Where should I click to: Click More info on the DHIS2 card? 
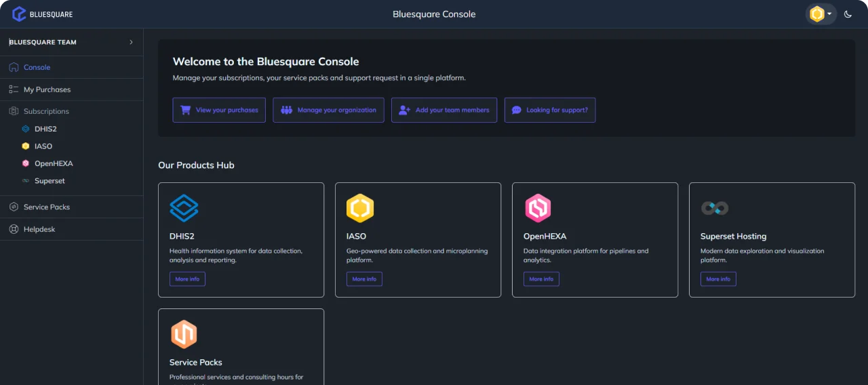(187, 279)
